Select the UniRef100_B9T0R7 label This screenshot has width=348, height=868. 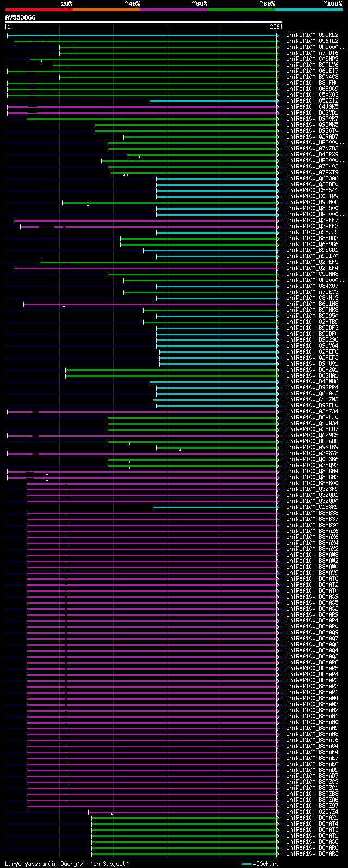pyautogui.click(x=312, y=118)
